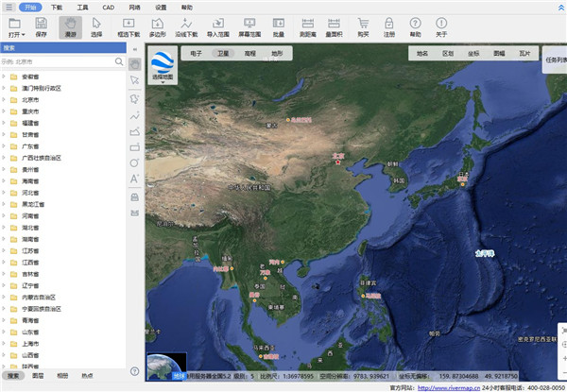
Task: Click the search field showing 北京市 example
Action: click(x=59, y=61)
